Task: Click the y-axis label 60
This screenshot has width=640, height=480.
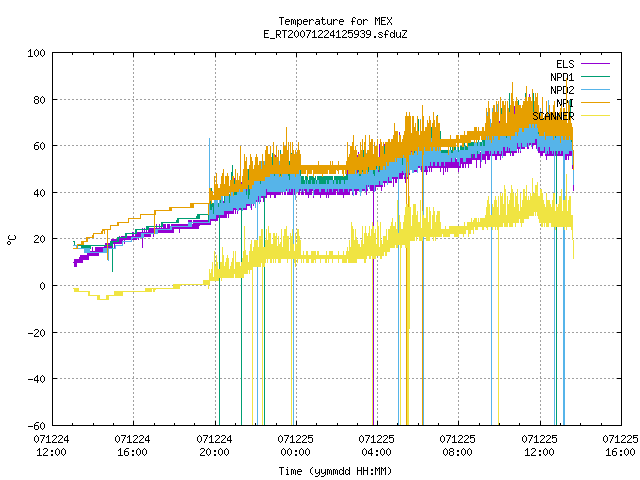Action: pos(39,146)
